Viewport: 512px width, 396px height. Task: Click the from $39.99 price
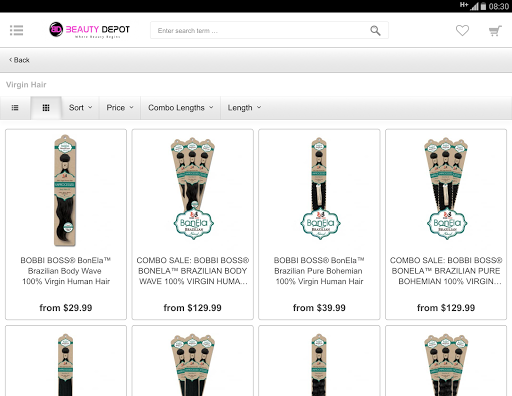point(319,308)
